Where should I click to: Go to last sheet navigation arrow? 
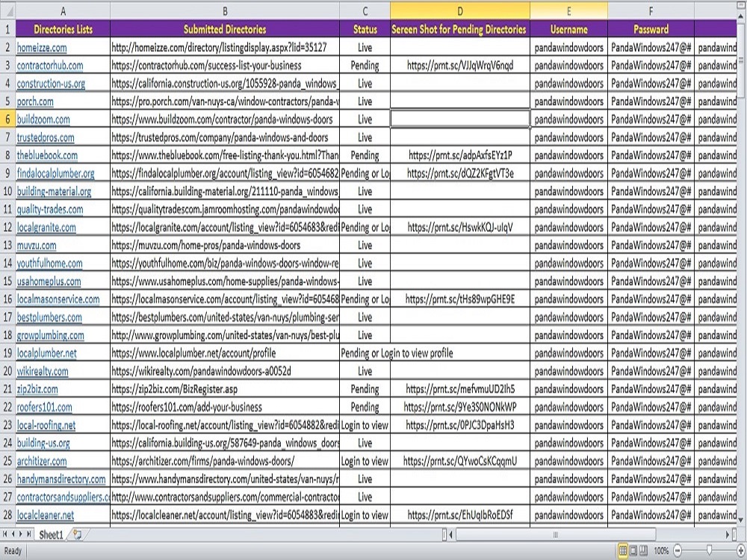[29, 535]
